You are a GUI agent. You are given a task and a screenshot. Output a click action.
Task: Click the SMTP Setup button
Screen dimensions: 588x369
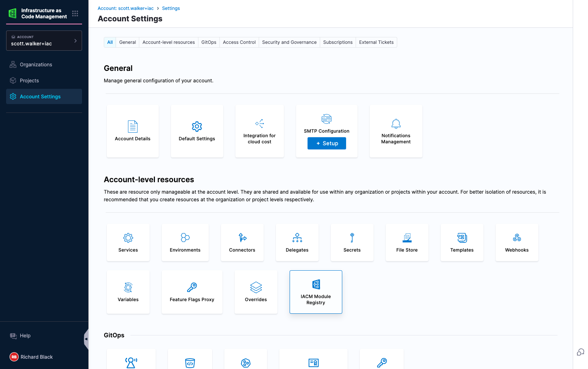[327, 143]
